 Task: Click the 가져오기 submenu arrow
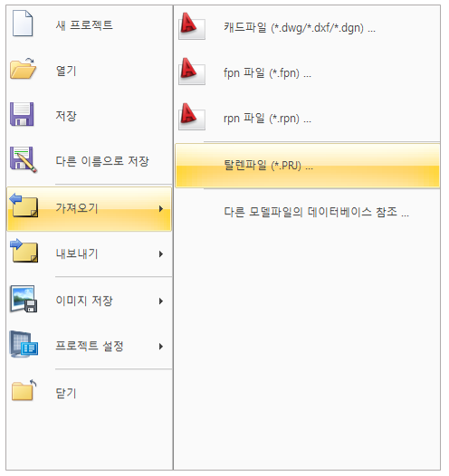[x=161, y=208]
